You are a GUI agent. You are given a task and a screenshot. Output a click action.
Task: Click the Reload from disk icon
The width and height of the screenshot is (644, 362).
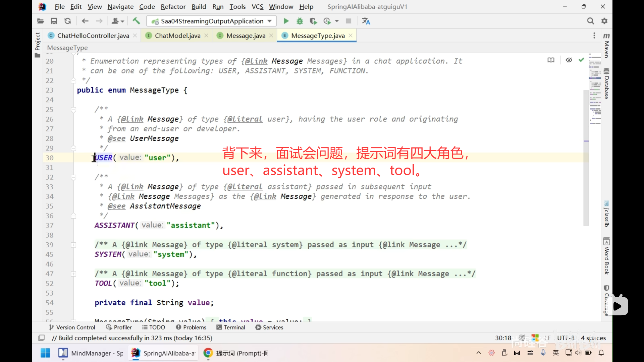[67, 21]
